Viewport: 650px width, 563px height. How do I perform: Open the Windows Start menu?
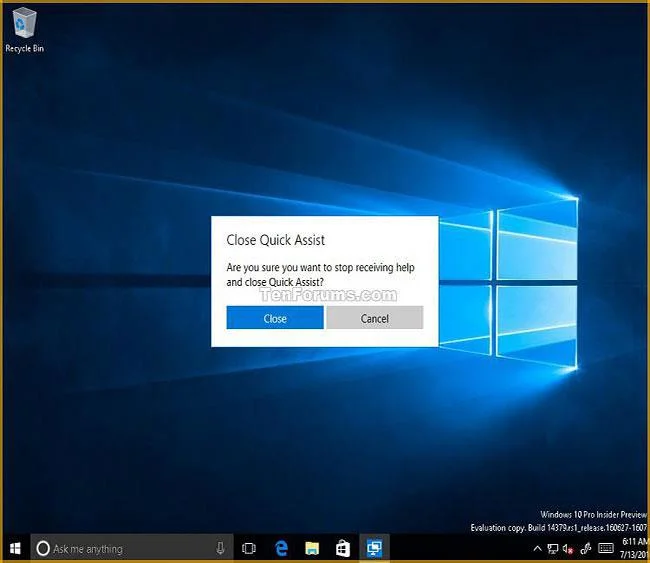(x=15, y=548)
